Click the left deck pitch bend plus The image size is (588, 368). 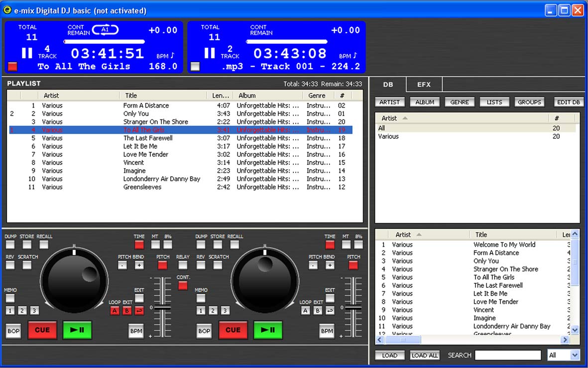[x=139, y=265]
